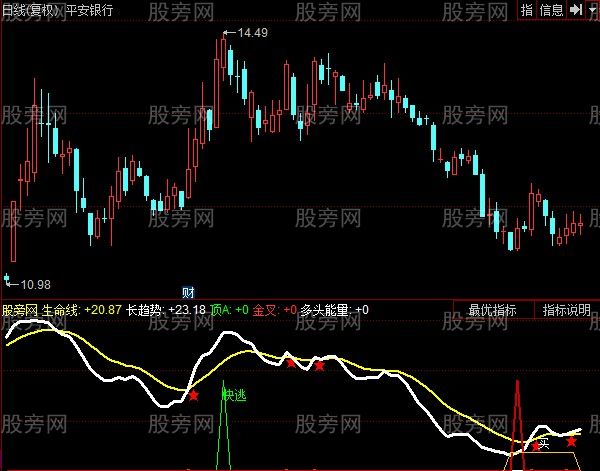The width and height of the screenshot is (600, 471).
Task: Click the red star nearest the 快逃 spike
Action: (193, 396)
